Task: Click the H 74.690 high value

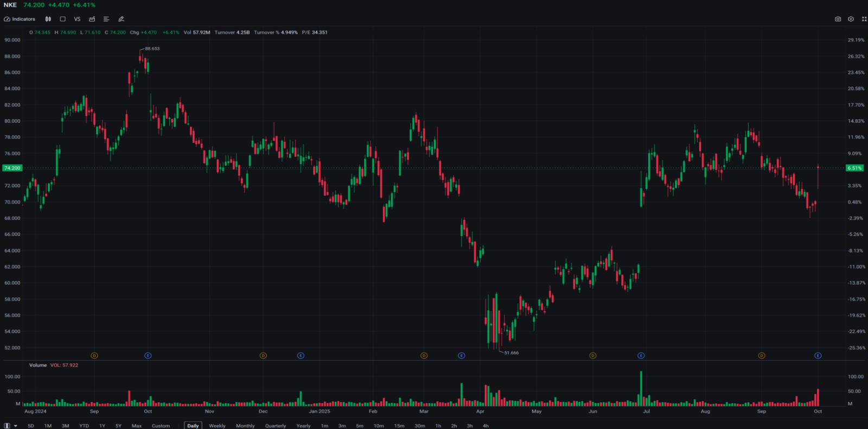Action: coord(65,33)
